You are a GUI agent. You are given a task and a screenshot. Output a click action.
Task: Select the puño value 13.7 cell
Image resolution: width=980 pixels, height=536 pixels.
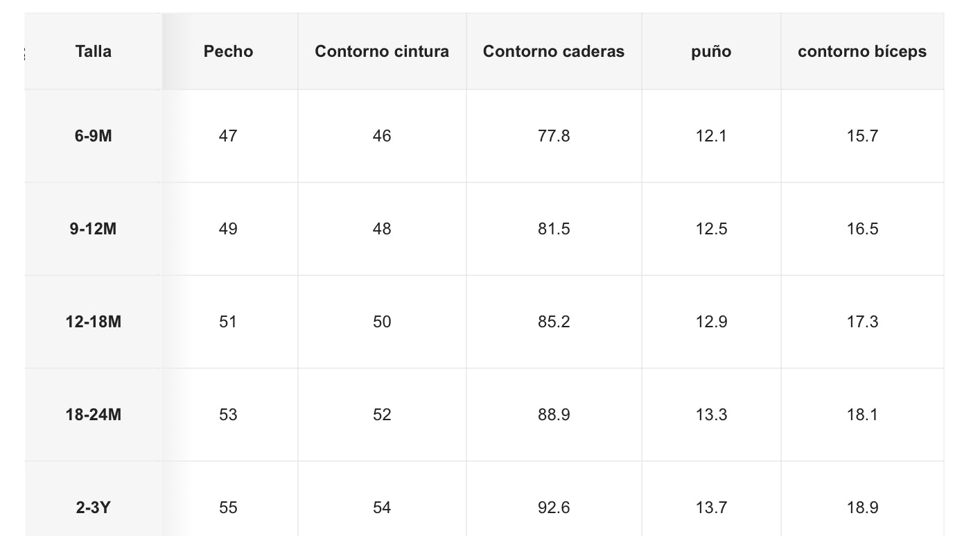point(711,508)
